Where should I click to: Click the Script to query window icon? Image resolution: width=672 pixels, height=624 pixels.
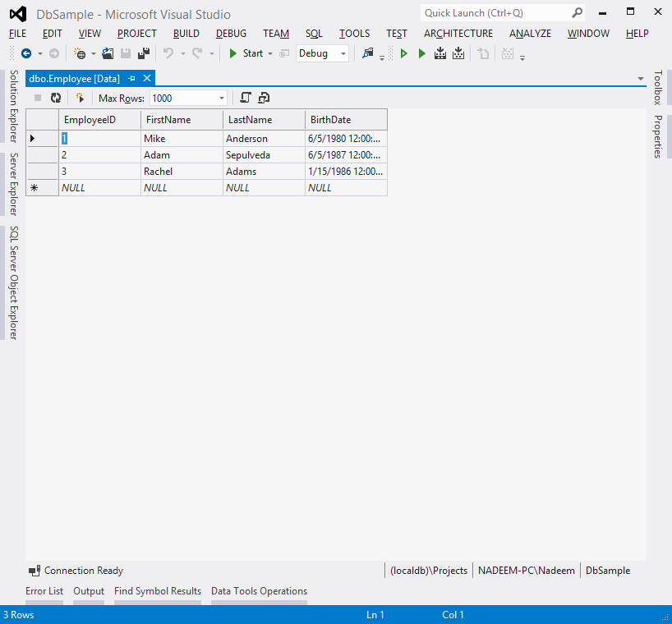click(x=245, y=98)
